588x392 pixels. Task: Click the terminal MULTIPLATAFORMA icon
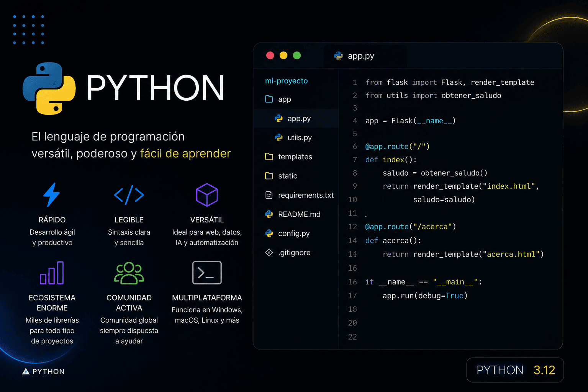point(207,273)
